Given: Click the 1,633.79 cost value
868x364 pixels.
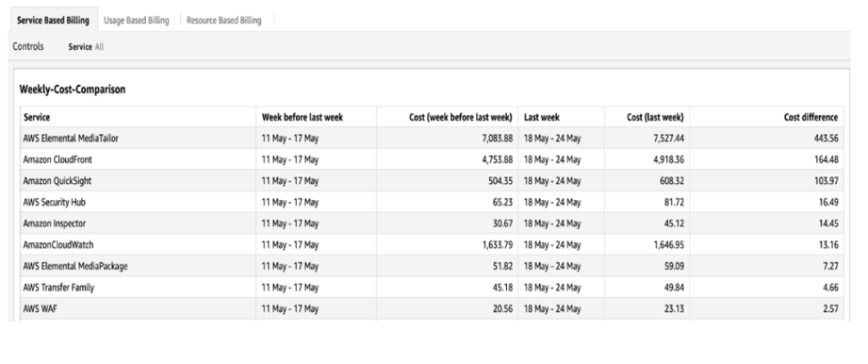Looking at the screenshot, I should pos(497,245).
